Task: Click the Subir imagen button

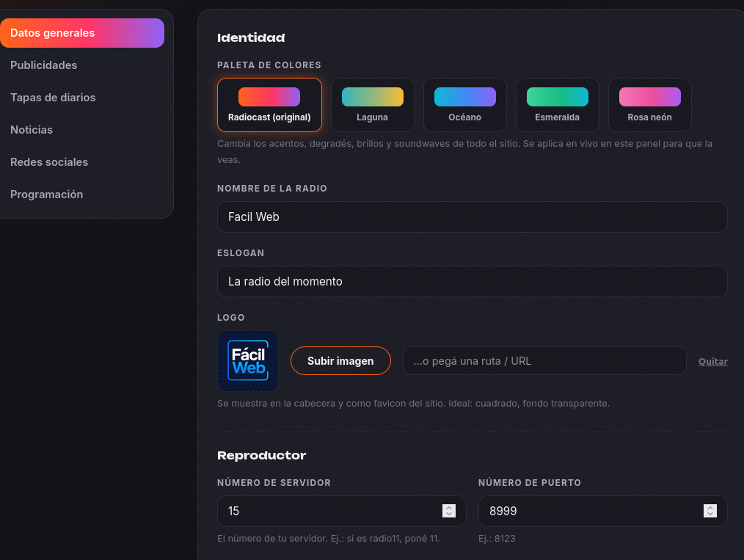Action: (340, 361)
